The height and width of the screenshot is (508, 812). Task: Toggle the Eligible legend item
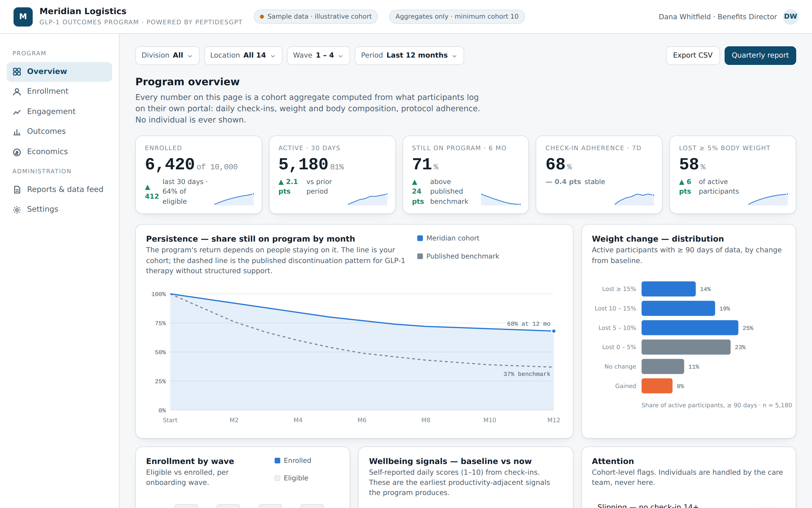[x=291, y=478]
